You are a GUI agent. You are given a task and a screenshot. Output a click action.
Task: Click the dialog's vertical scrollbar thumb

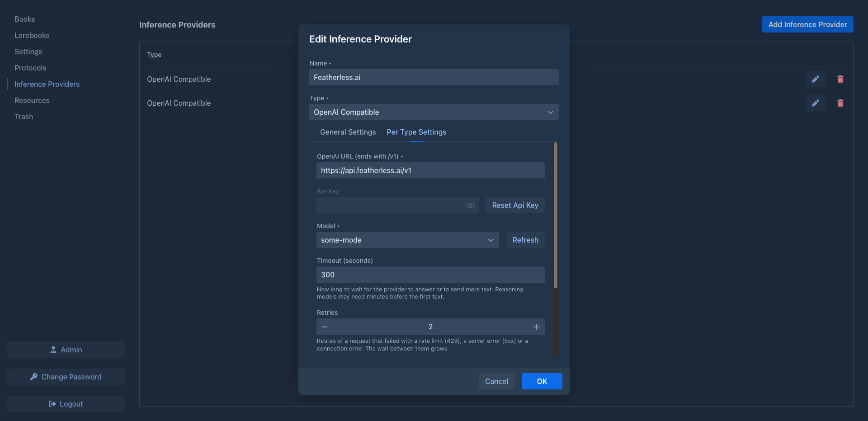(556, 215)
